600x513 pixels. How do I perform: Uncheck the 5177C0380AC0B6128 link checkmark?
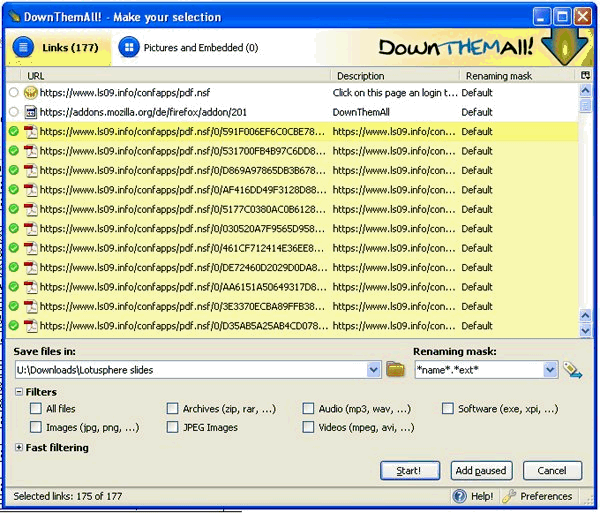14,209
